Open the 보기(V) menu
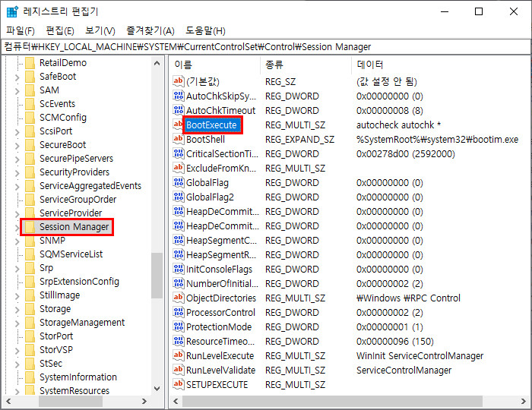Screen dimensions: 532x410 [100, 31]
